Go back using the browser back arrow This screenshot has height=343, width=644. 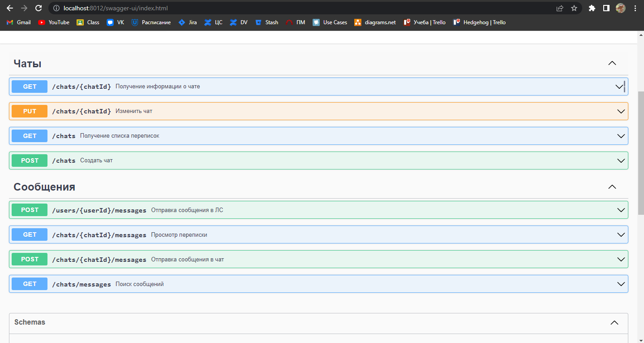click(x=10, y=8)
